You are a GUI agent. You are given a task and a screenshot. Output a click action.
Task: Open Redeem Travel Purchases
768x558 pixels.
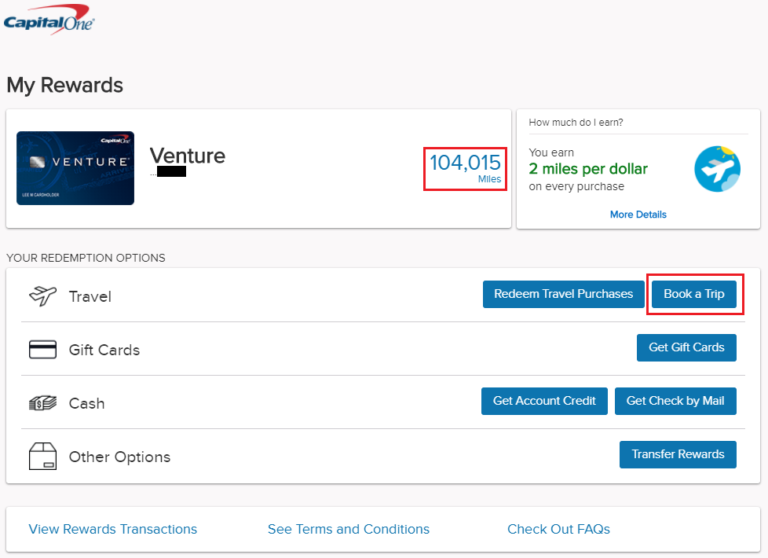[563, 294]
